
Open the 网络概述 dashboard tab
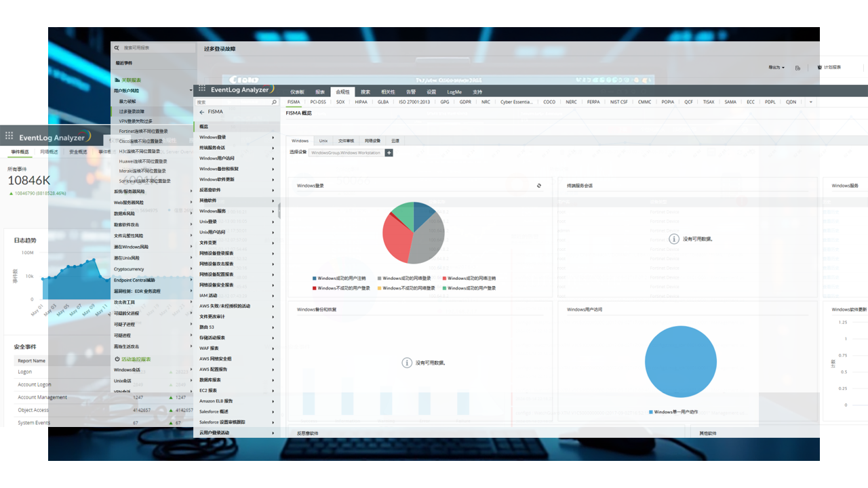coord(49,152)
